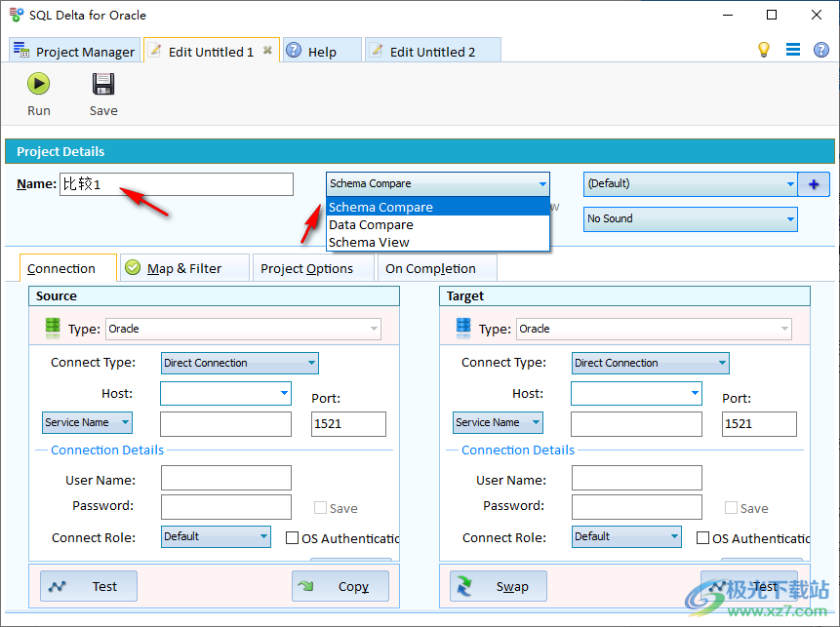Select the Connection tab
840x627 pixels.
pos(68,268)
